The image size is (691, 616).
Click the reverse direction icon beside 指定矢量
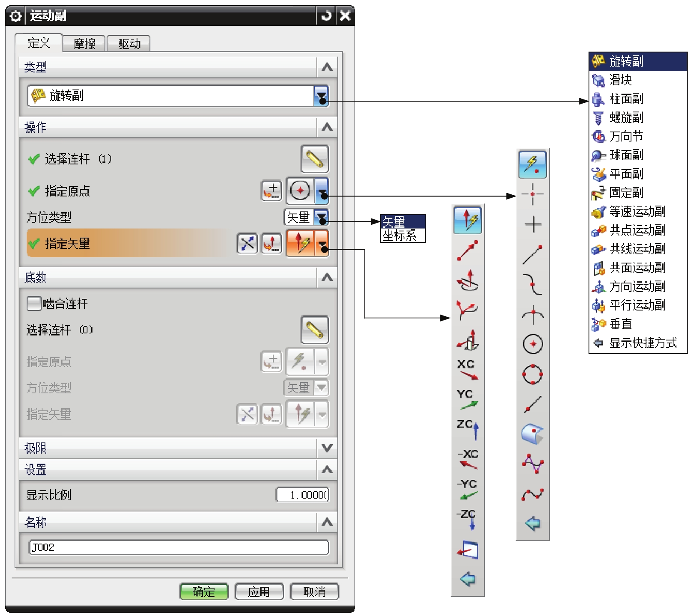(247, 243)
